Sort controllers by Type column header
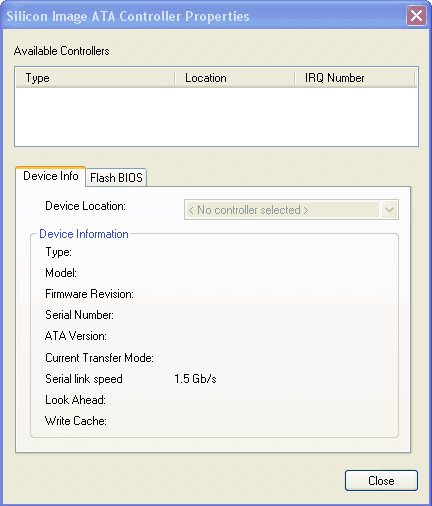Screen dimensions: 432x506 pyautogui.click(x=95, y=78)
